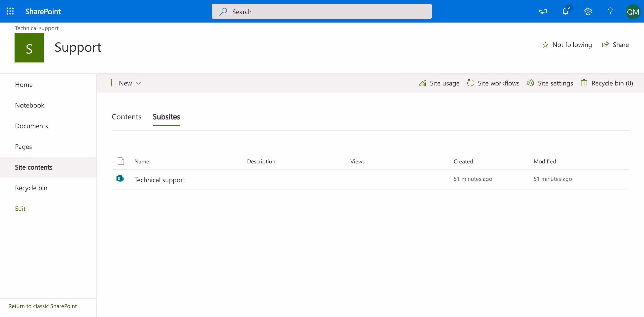Open Site usage analytics
Image resolution: width=644 pixels, height=317 pixels.
pyautogui.click(x=439, y=83)
